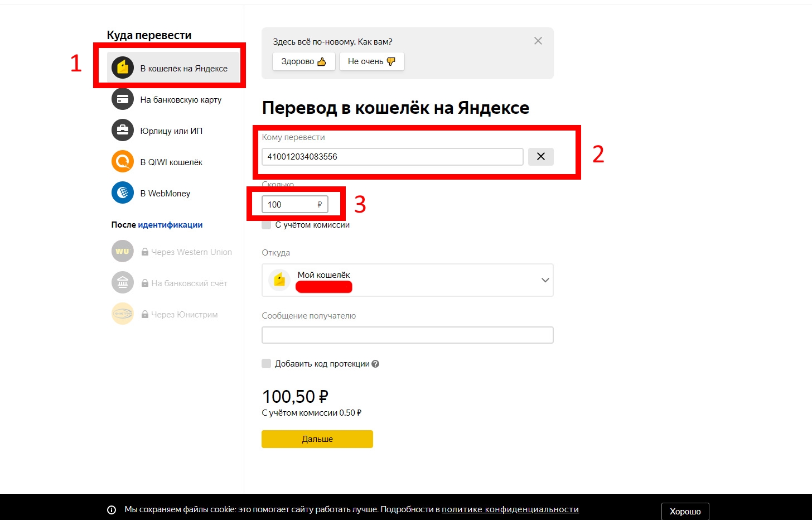Open the 'политике конфиденциальности' link
The height and width of the screenshot is (520, 812).
point(510,509)
